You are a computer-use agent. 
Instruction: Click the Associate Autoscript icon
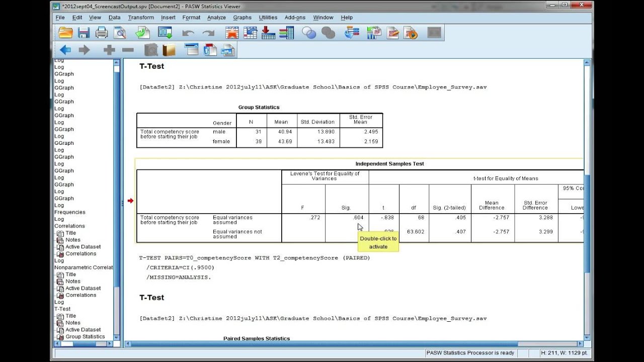[x=374, y=33]
